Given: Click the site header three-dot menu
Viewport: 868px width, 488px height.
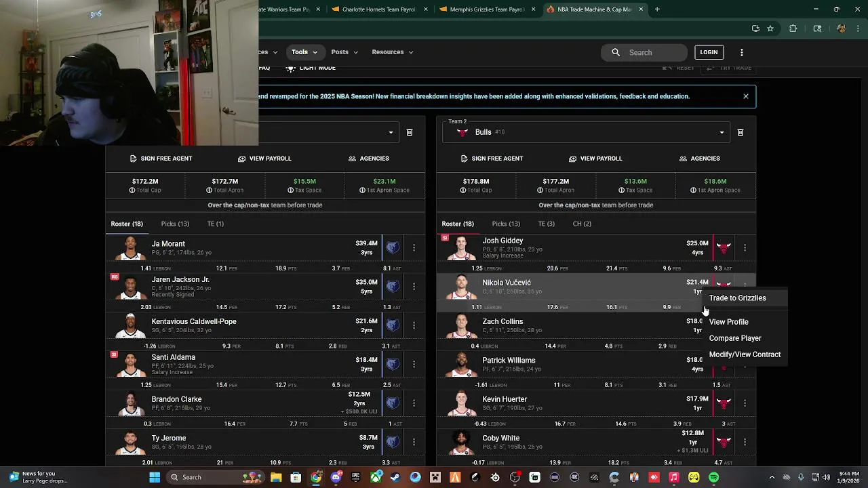Looking at the screenshot, I should click(x=742, y=52).
